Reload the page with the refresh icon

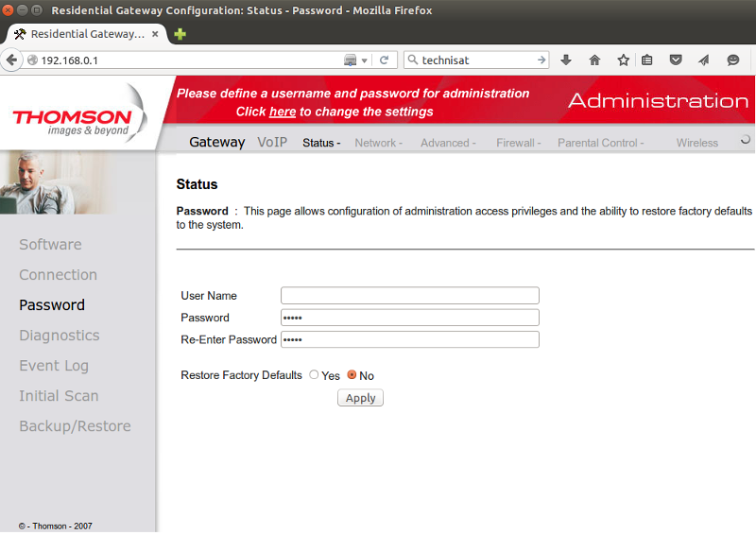click(x=384, y=60)
